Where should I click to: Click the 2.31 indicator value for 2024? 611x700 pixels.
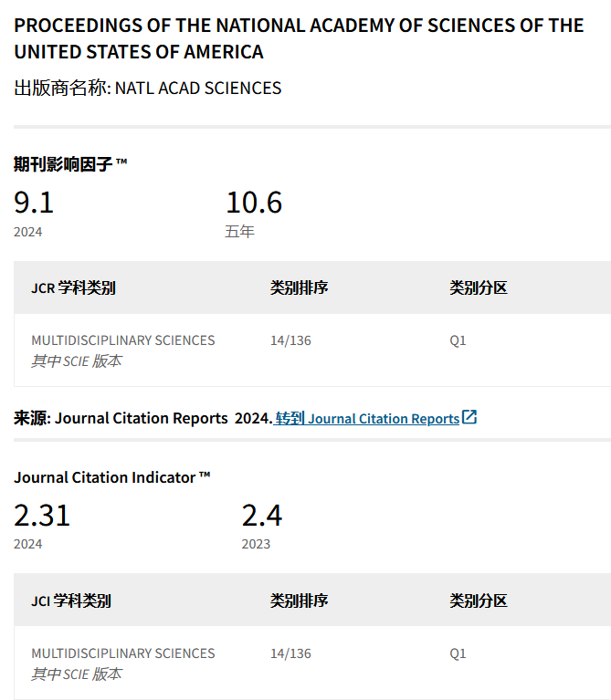[42, 516]
